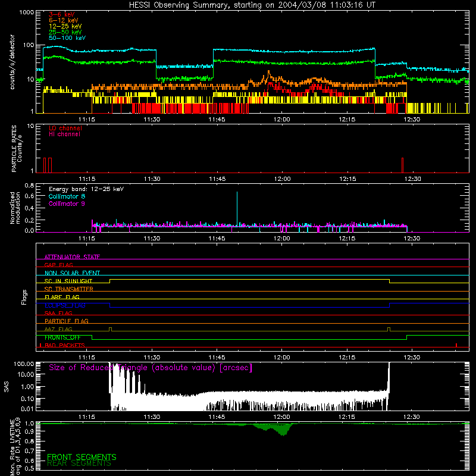Click 12:00 tick label under counts plot

(282, 120)
